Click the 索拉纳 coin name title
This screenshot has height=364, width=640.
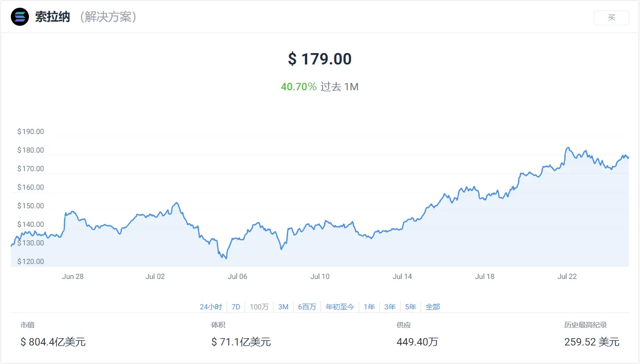point(53,17)
